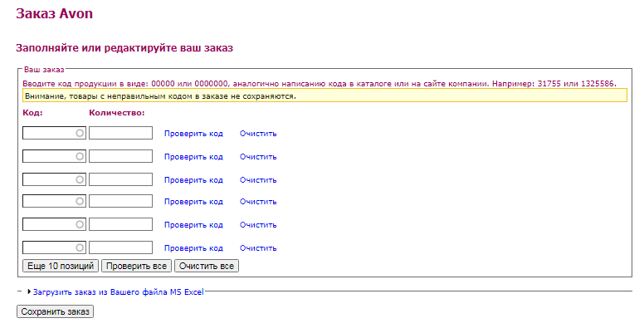
Task: Click the code input in the first row
Action: (x=54, y=133)
